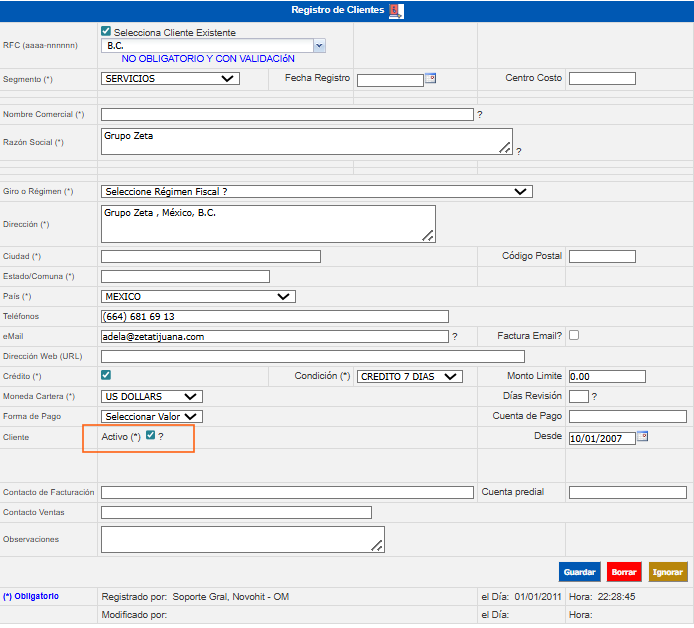Viewport: 694px width, 628px height.
Task: Enable the Factura Email checkbox
Action: pyautogui.click(x=574, y=335)
